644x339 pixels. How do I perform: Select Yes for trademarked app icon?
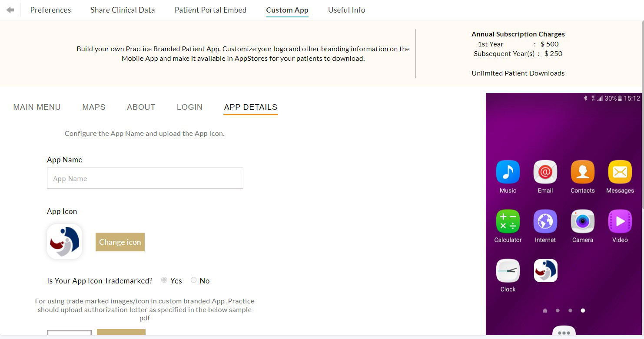pyautogui.click(x=164, y=280)
